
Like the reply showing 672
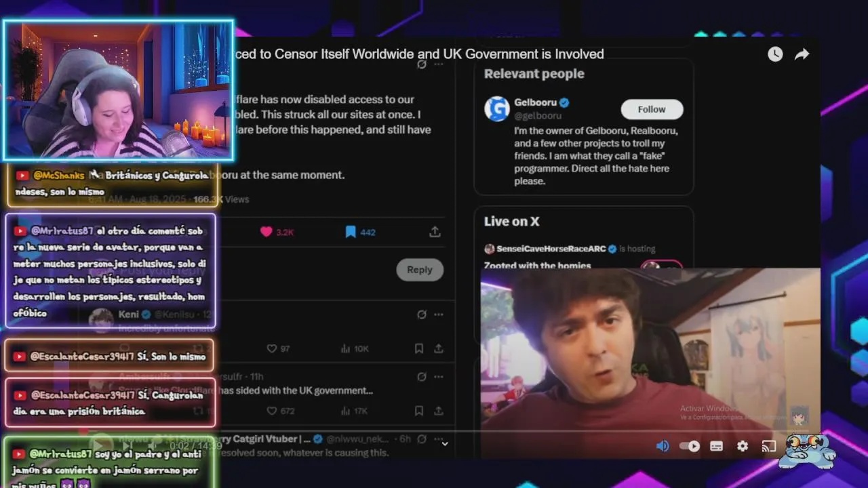tap(271, 411)
